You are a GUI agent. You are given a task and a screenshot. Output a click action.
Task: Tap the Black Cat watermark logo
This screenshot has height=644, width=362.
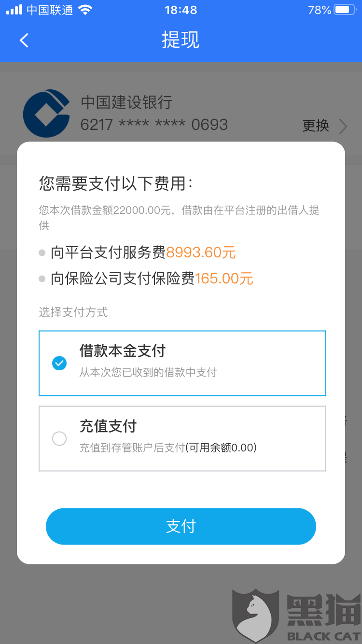tap(295, 616)
